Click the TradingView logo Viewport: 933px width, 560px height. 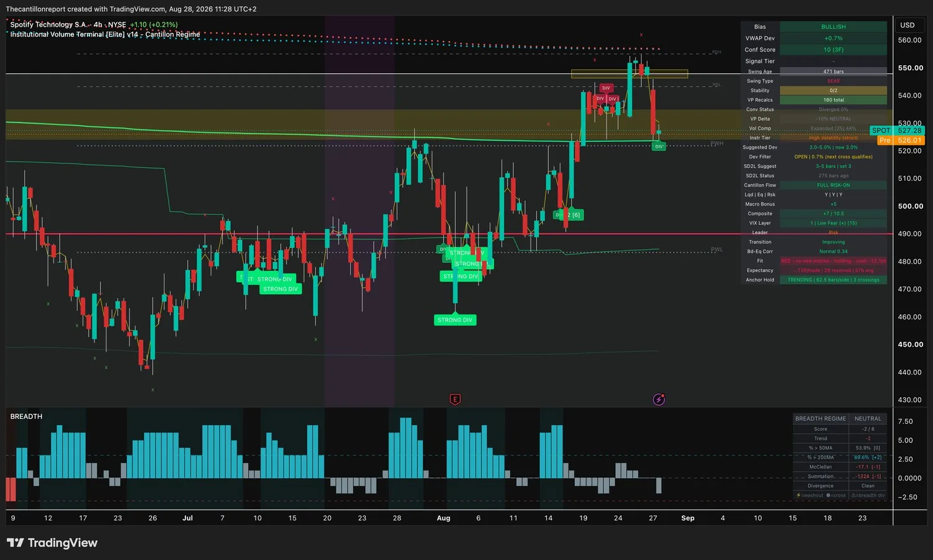coord(52,543)
